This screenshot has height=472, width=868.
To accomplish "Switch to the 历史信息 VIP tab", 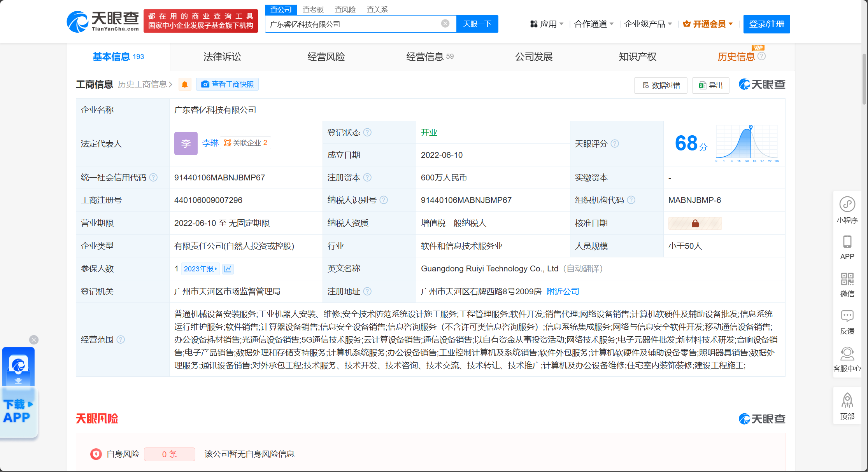I will pyautogui.click(x=736, y=57).
